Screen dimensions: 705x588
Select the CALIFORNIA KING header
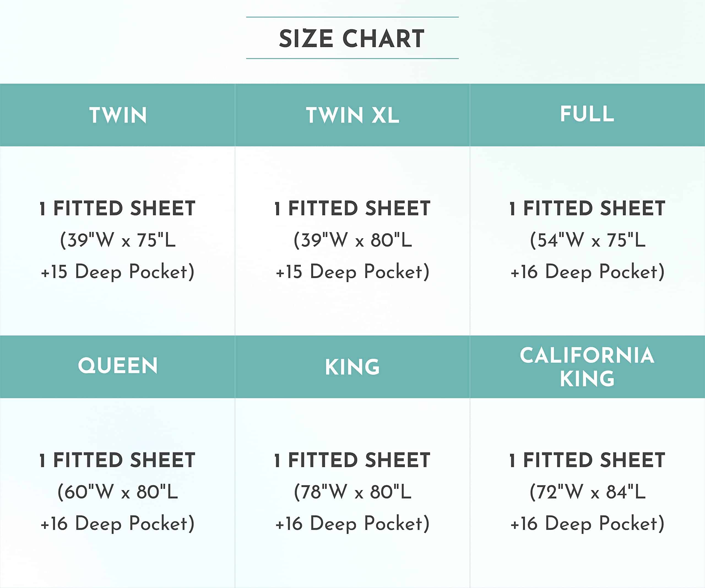coord(587,367)
